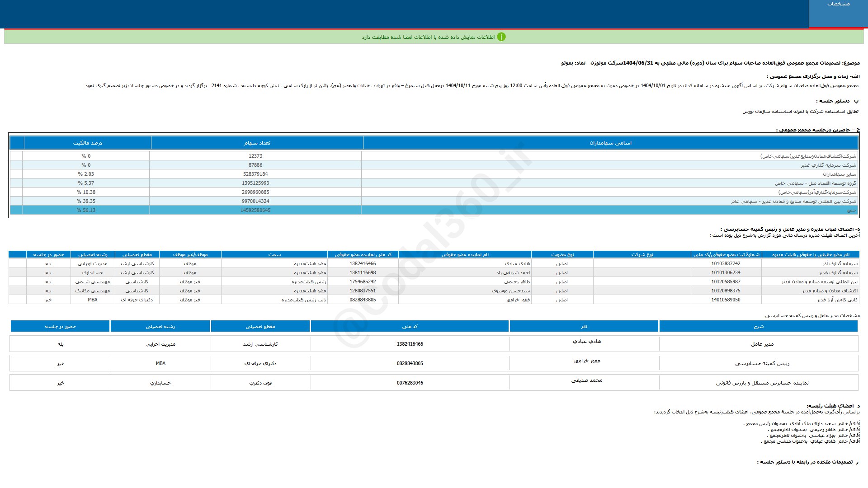Select the رییس کمیته حسابرسی row
The width and height of the screenshot is (868, 488).
click(762, 363)
